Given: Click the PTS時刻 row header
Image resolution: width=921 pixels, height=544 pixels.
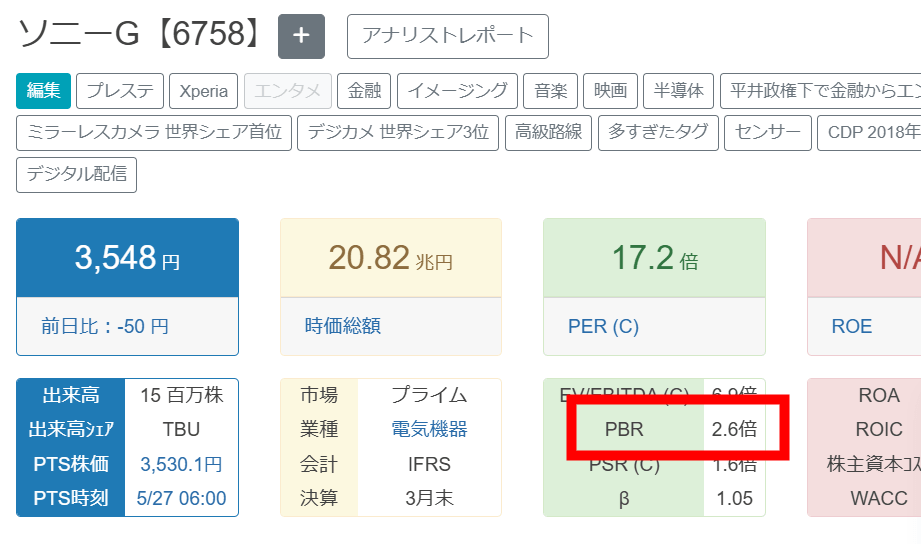Looking at the screenshot, I should (70, 498).
